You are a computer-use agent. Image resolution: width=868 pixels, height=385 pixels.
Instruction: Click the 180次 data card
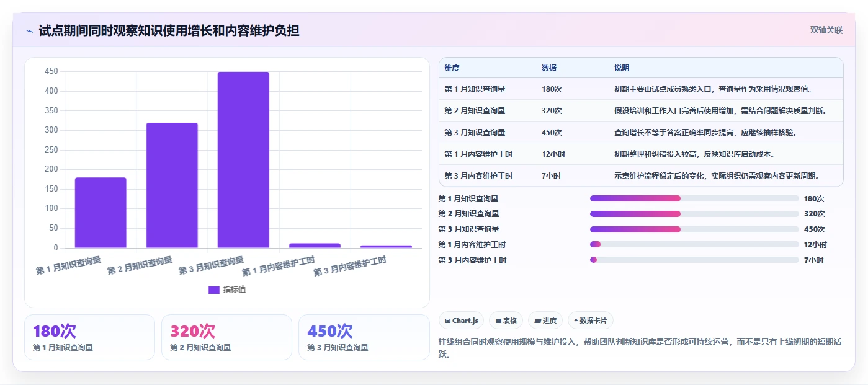click(x=89, y=337)
